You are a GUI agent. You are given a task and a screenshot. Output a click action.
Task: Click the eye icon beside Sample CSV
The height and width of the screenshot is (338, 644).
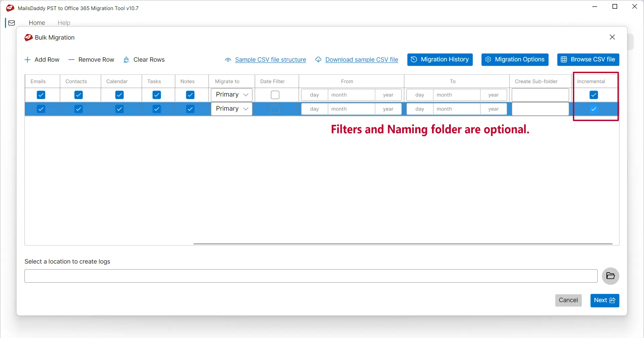tap(228, 60)
